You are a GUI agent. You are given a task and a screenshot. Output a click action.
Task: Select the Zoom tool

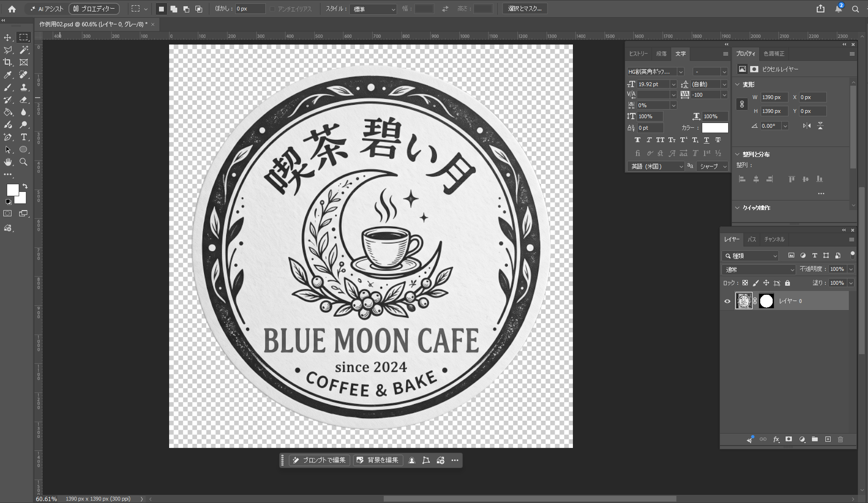click(23, 162)
